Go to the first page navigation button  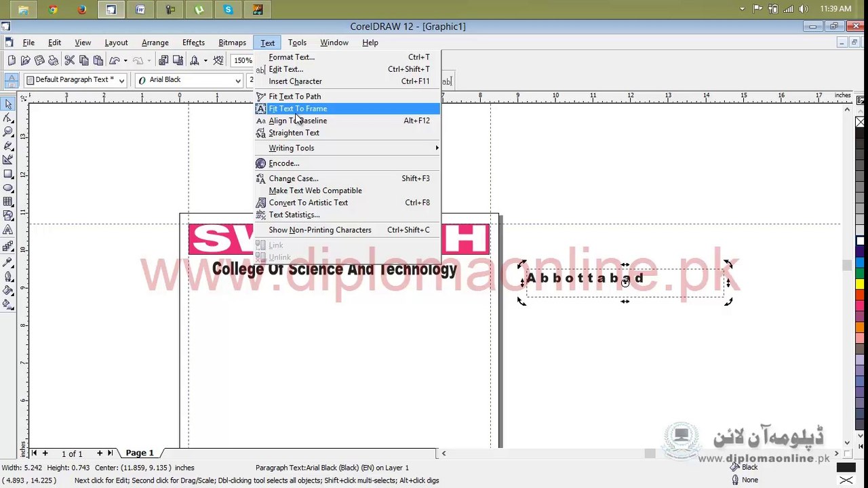[x=34, y=453]
